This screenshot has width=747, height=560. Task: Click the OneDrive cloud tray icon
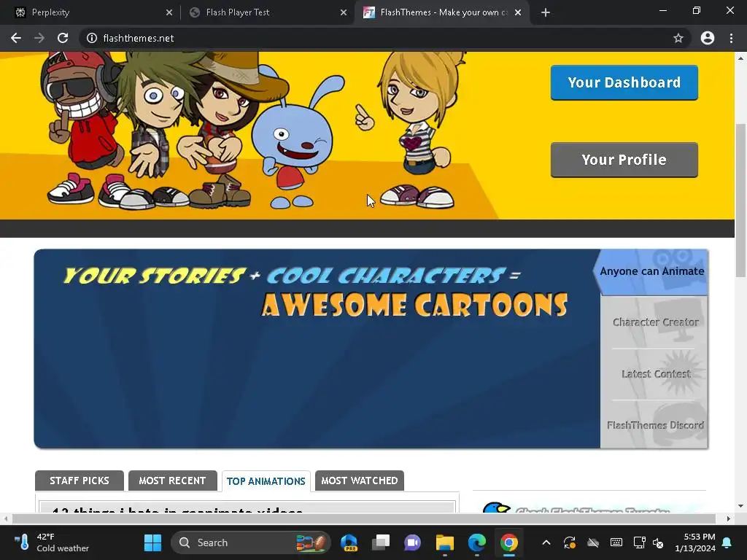(592, 542)
